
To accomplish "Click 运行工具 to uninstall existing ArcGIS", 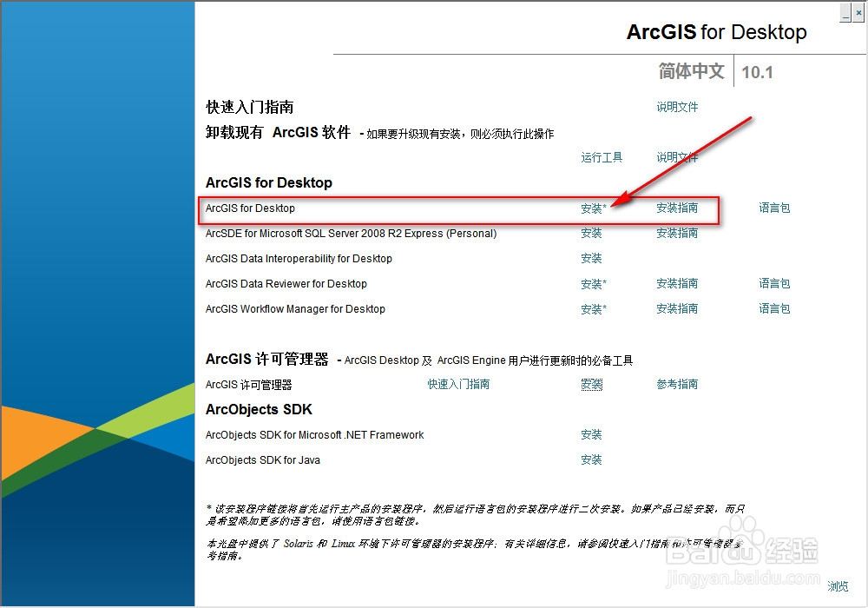I will [602, 158].
